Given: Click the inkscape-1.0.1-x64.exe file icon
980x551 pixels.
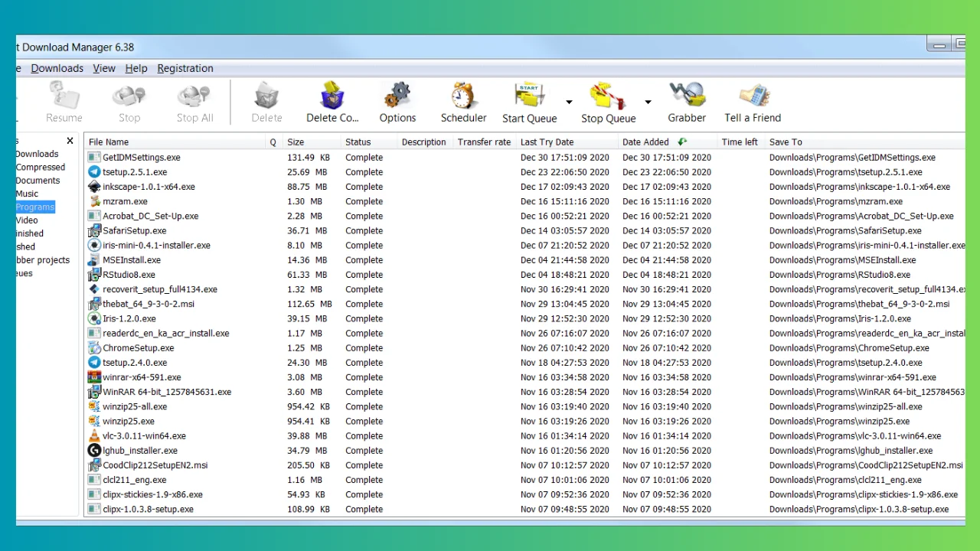Looking at the screenshot, I should [94, 186].
